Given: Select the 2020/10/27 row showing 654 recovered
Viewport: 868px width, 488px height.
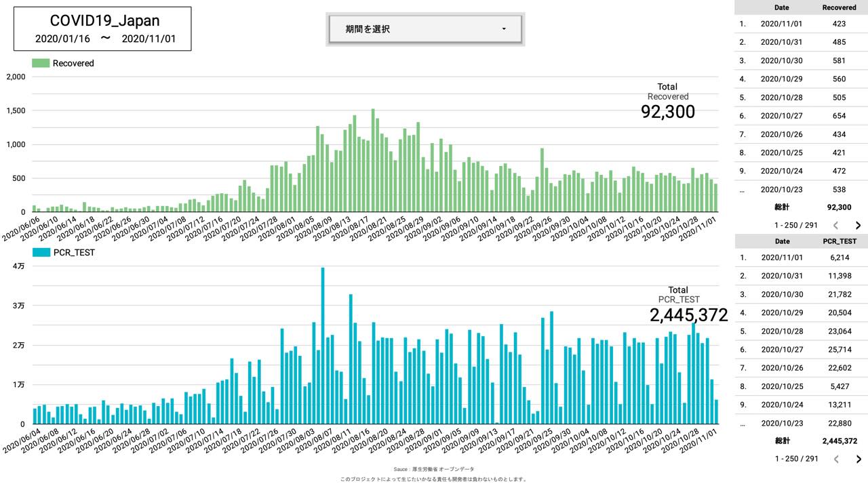Looking at the screenshot, I should click(x=800, y=116).
